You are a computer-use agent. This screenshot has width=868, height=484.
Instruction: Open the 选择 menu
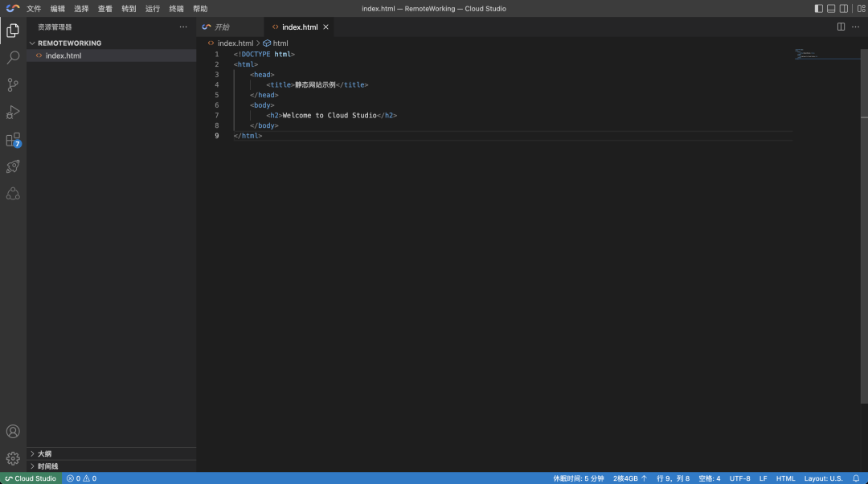[81, 9]
